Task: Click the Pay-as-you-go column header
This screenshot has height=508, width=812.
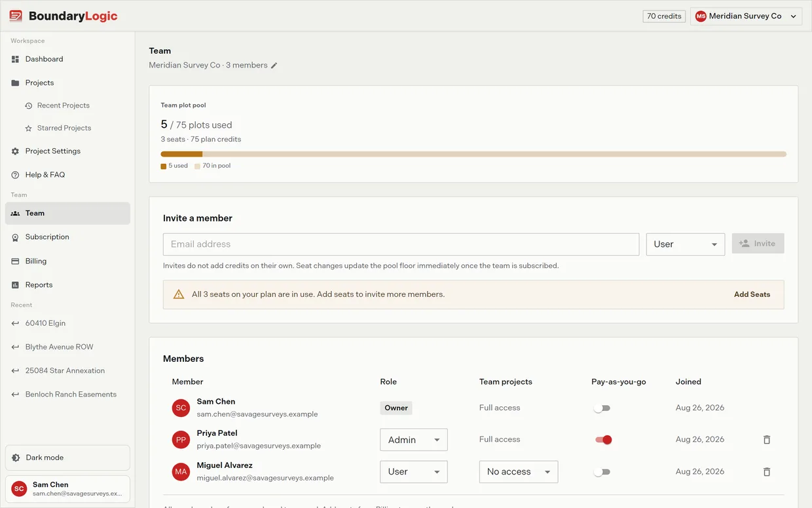Action: coord(619,382)
